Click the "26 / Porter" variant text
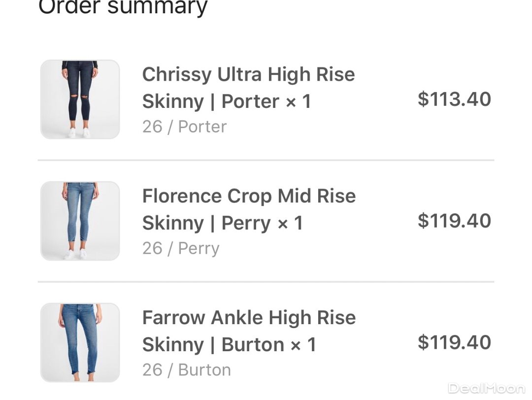The height and width of the screenshot is (400, 532). tap(184, 127)
